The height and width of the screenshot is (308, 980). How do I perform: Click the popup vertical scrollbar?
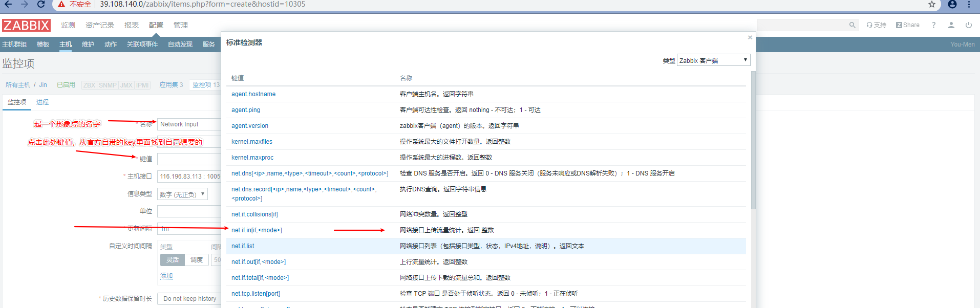(x=753, y=141)
